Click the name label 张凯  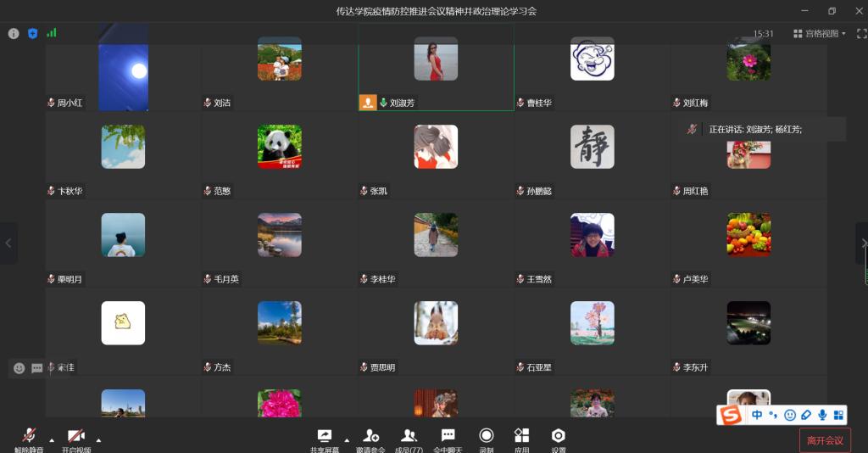point(379,191)
